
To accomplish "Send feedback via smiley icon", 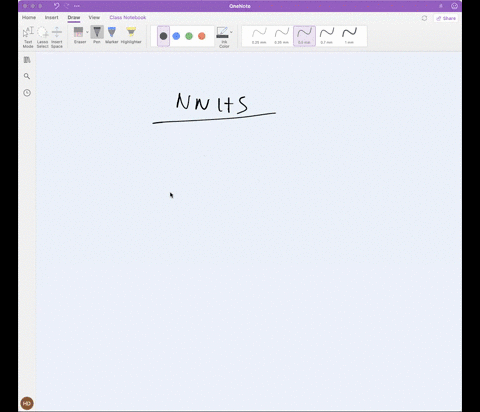I will click(x=454, y=6).
